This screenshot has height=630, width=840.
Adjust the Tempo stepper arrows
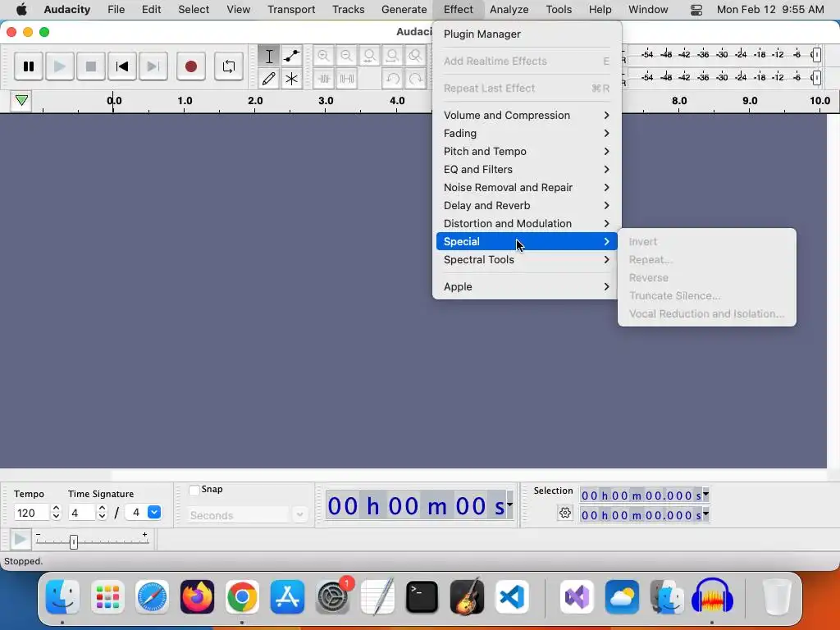57,513
